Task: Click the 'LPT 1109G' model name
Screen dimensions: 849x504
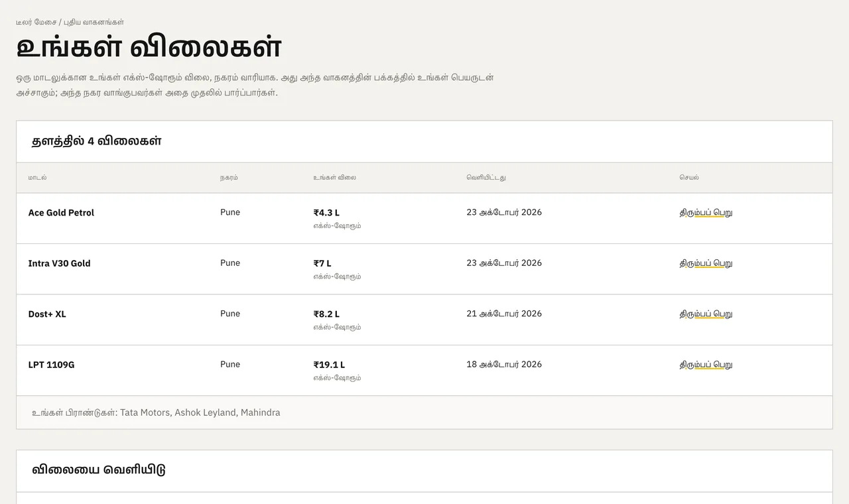Action: click(51, 365)
